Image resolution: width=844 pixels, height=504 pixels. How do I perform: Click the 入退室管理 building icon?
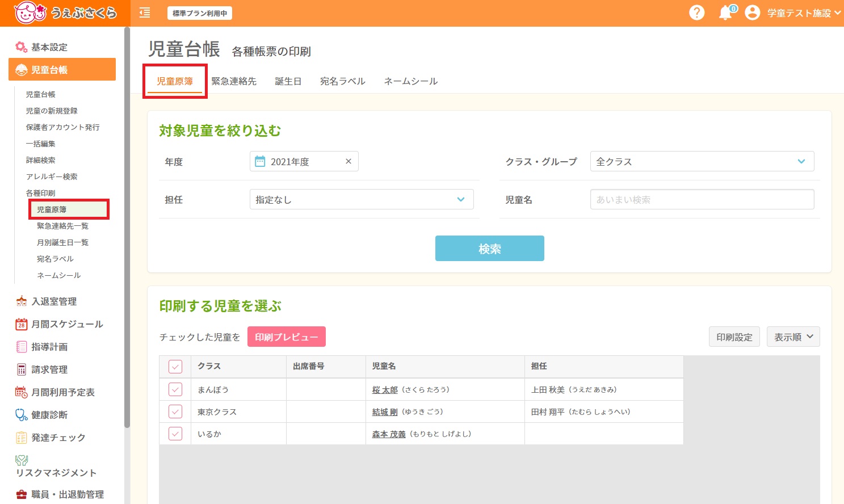[x=22, y=301]
